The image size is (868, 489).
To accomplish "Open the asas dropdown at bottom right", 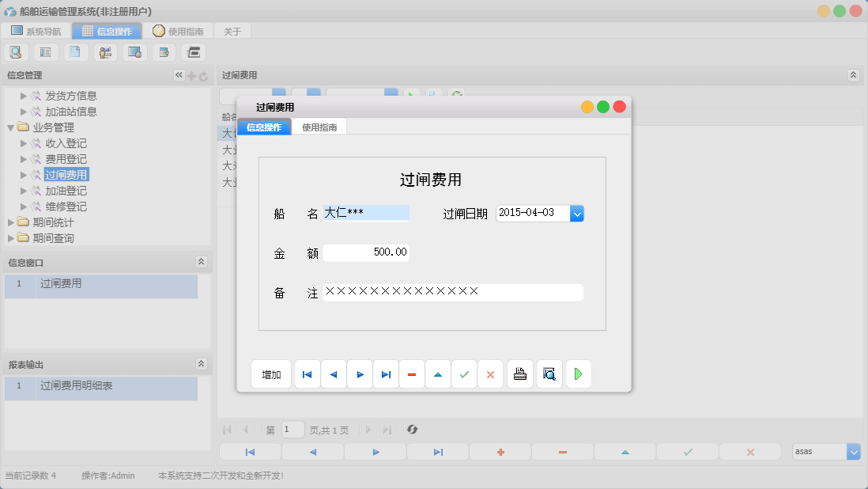I will tap(852, 451).
